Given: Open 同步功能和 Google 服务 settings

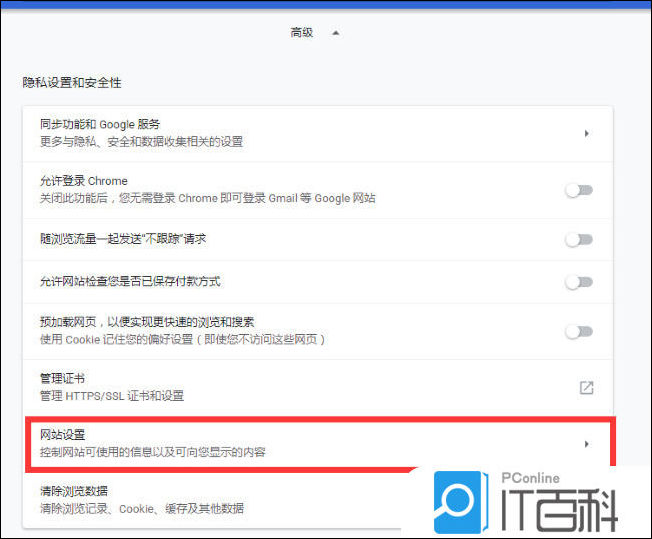Looking at the screenshot, I should pos(318,134).
